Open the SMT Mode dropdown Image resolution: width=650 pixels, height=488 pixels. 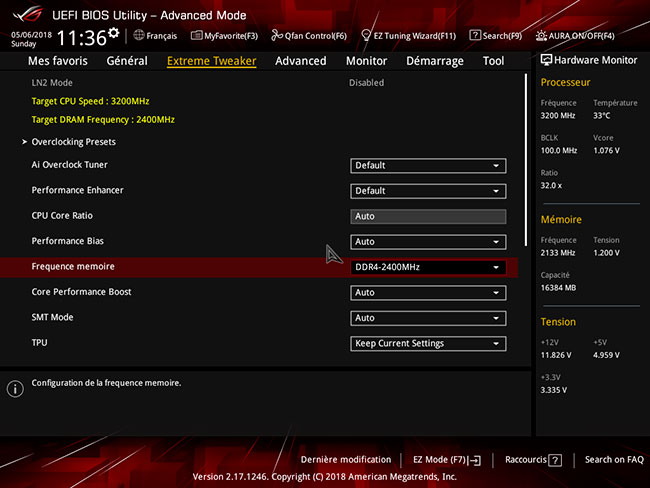428,318
